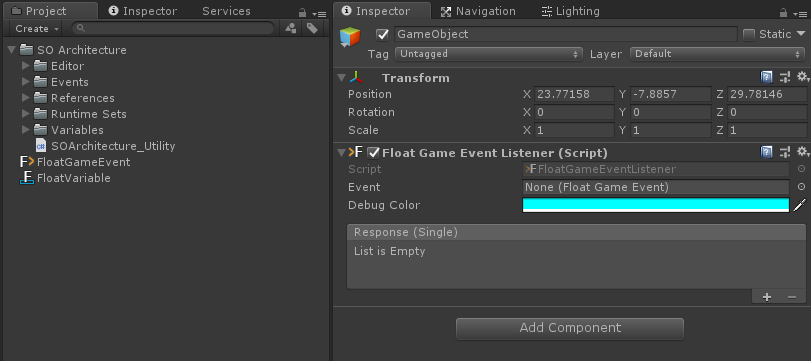The image size is (811, 361).
Task: Toggle the GameObject active checkbox
Action: pyautogui.click(x=382, y=35)
